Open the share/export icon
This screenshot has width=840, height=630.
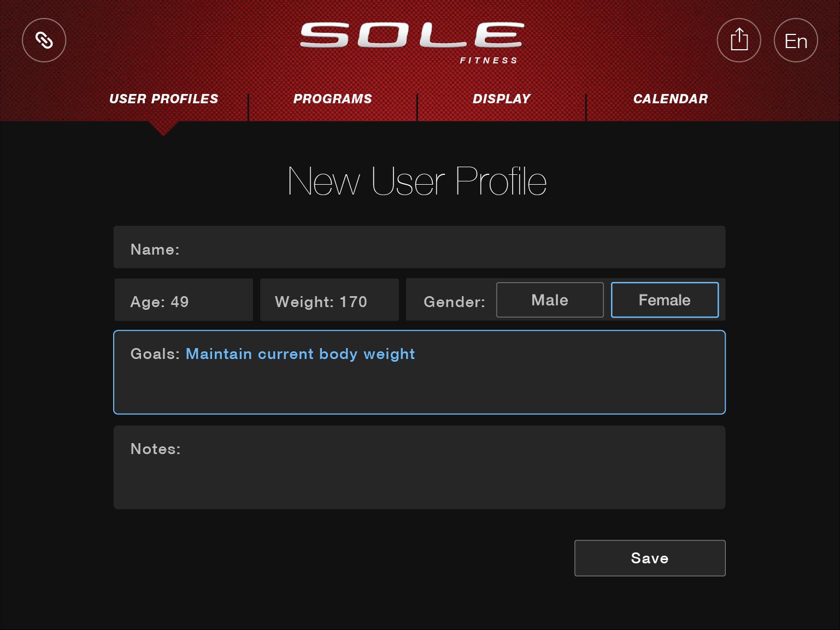coord(739,40)
